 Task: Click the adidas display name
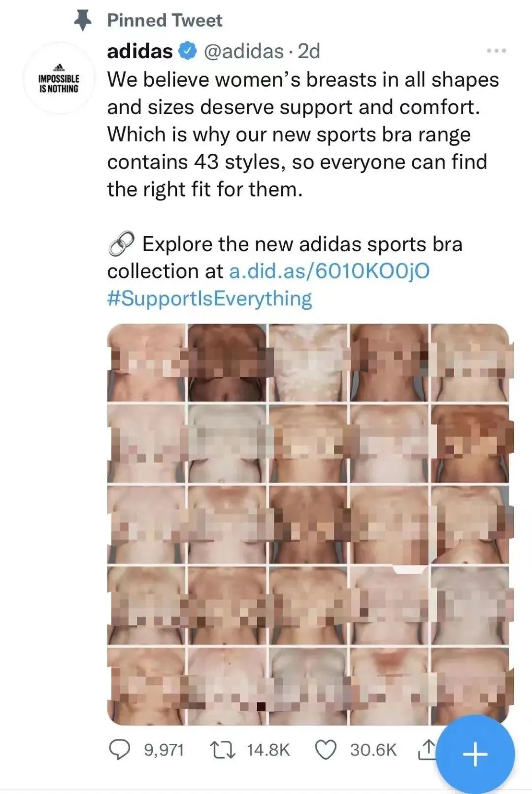click(x=140, y=51)
